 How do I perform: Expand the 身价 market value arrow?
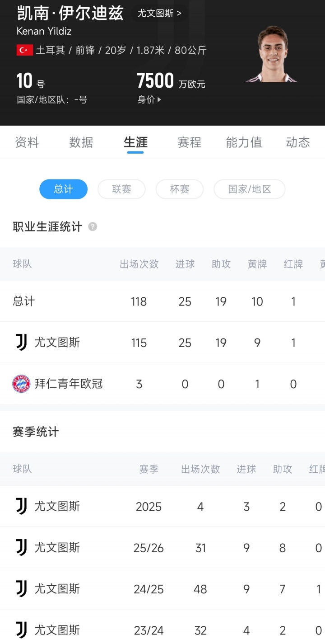tap(159, 100)
